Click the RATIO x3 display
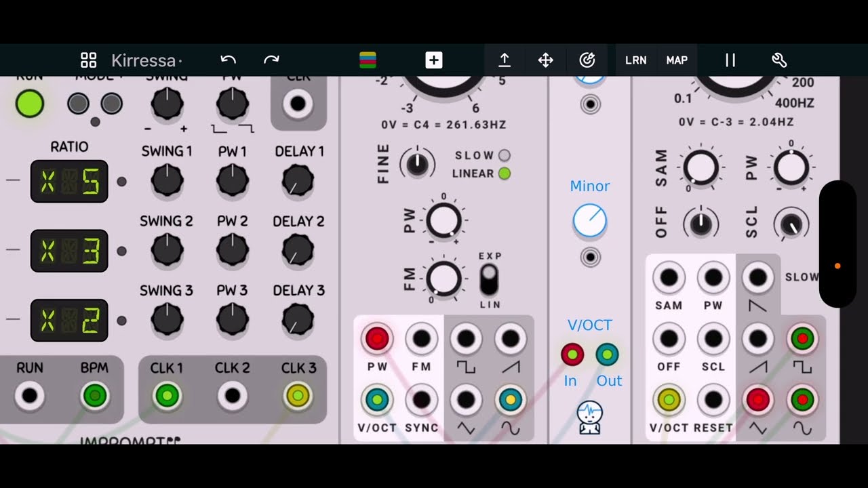 [69, 251]
